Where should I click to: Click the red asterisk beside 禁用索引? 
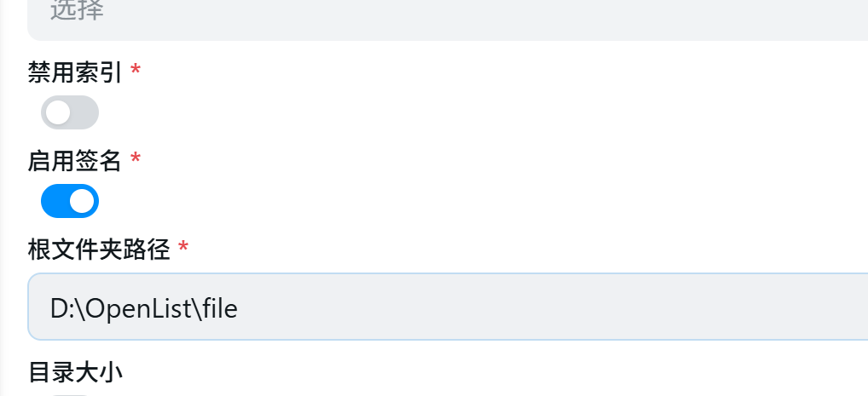(x=136, y=72)
